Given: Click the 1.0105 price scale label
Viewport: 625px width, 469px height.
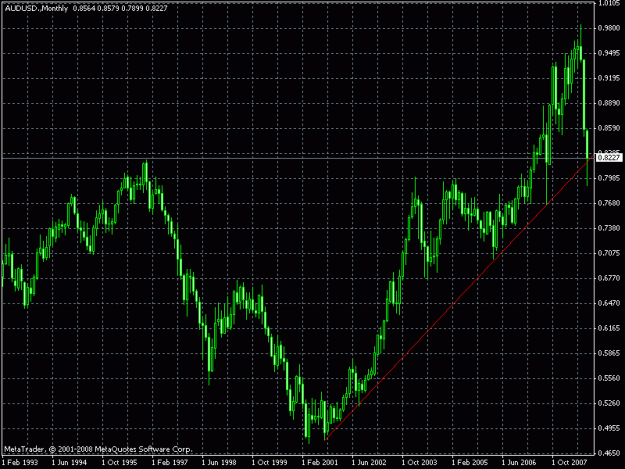Looking at the screenshot, I should (609, 4).
